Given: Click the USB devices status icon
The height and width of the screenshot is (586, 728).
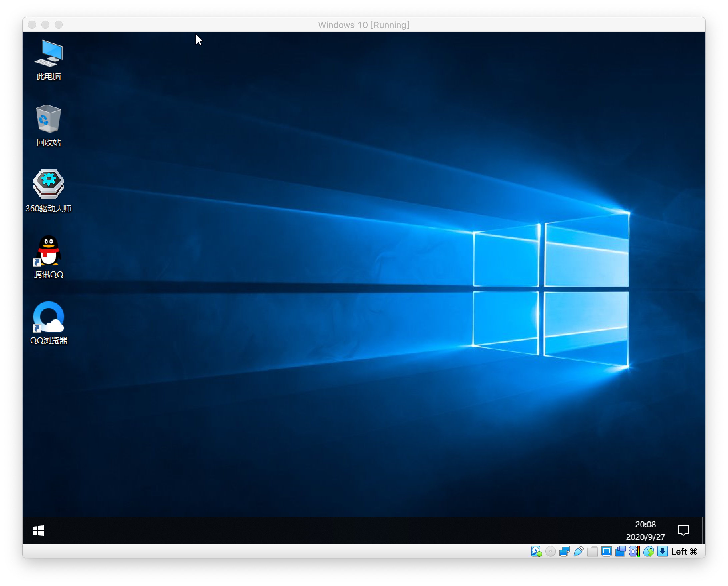Looking at the screenshot, I should click(578, 552).
